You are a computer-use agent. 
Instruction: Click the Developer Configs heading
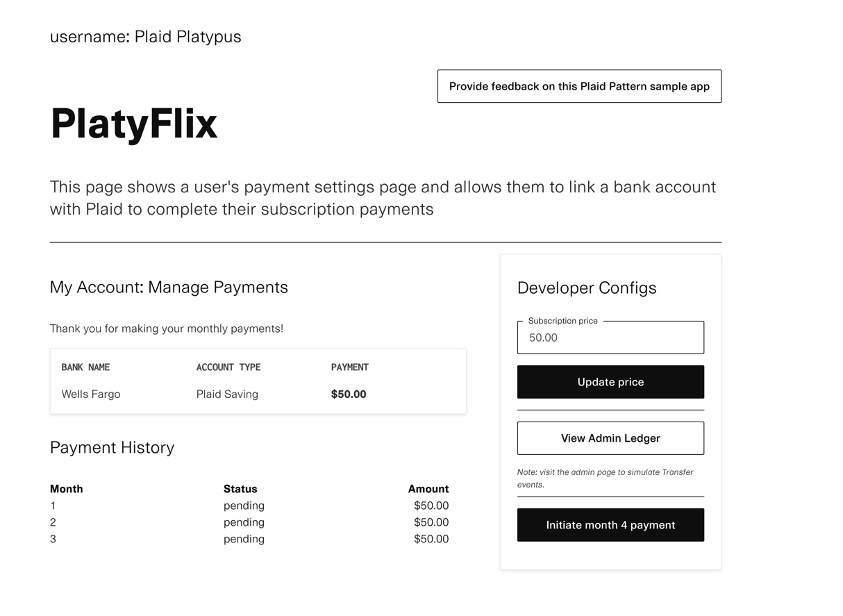click(x=587, y=288)
